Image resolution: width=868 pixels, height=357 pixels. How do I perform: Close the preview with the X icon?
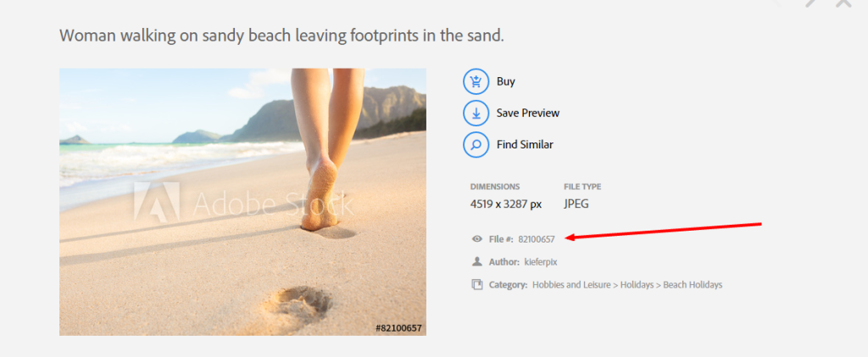click(x=843, y=3)
